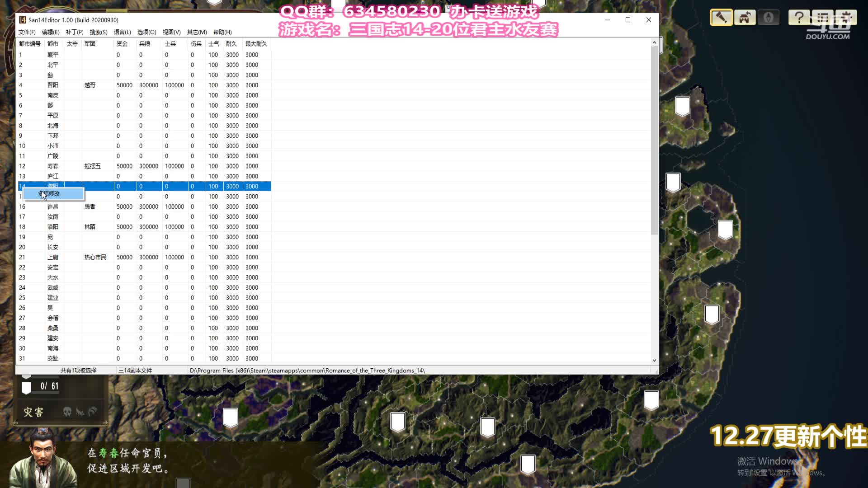The image size is (868, 488).
Task: Click the locust disaster icon beside the skull
Action: (x=80, y=412)
